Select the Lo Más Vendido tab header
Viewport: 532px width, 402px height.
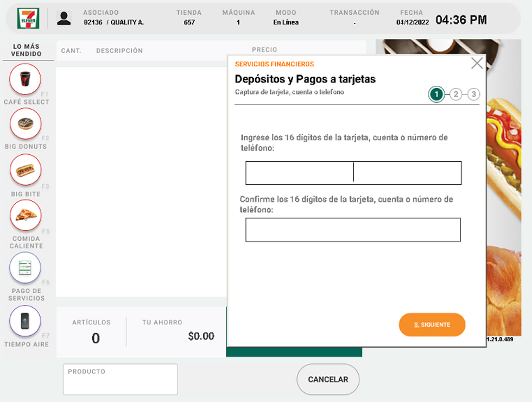pos(27,50)
